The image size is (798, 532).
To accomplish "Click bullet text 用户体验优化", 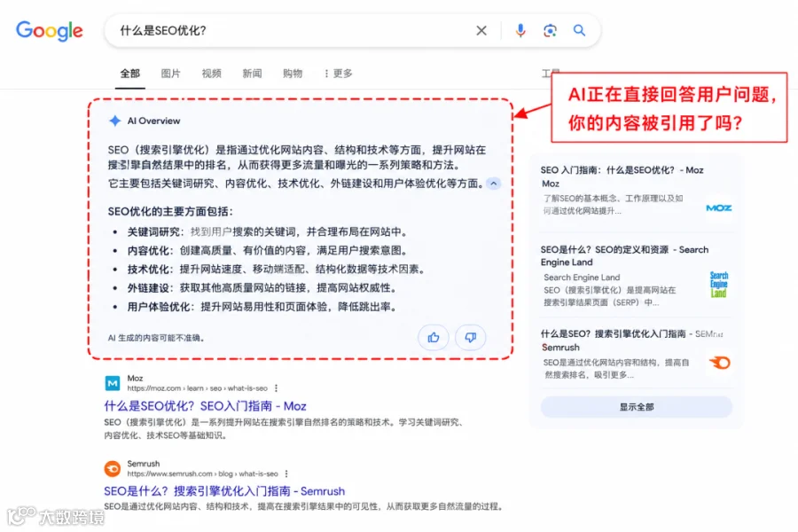I will tap(159, 307).
